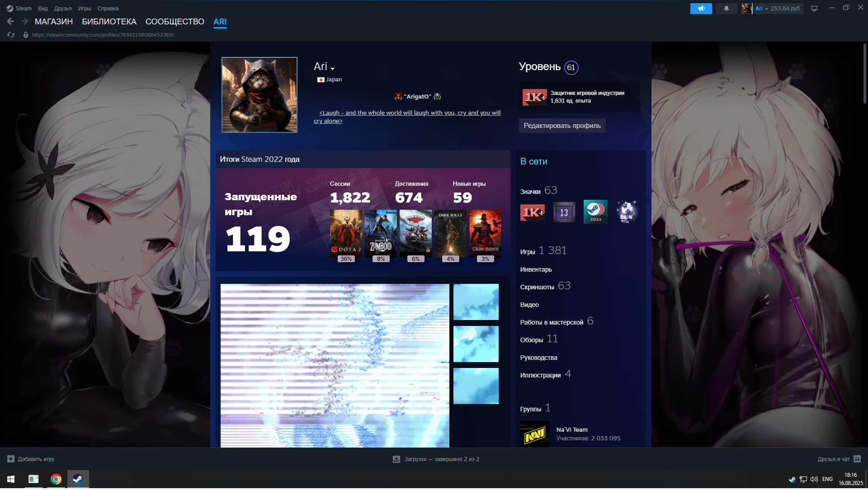Screen dimensions: 868x490
Task: Open the Значки badges link
Action: pyautogui.click(x=539, y=191)
